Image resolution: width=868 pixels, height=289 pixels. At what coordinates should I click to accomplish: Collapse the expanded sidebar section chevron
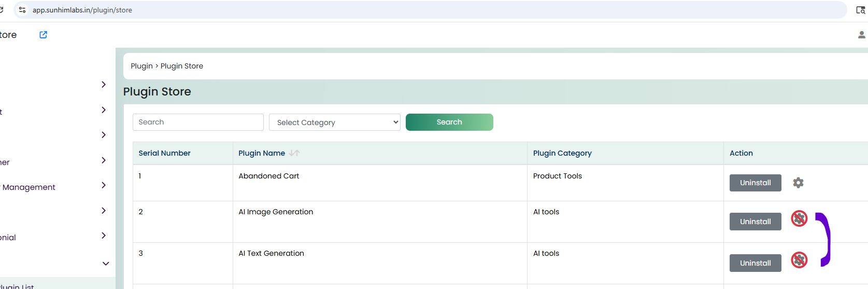(106, 264)
